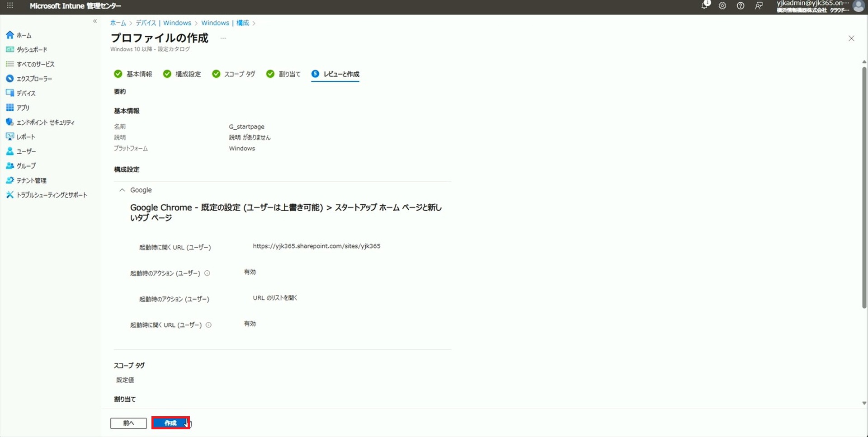Open デバイス in the left sidebar
The width and height of the screenshot is (868, 437).
[26, 93]
